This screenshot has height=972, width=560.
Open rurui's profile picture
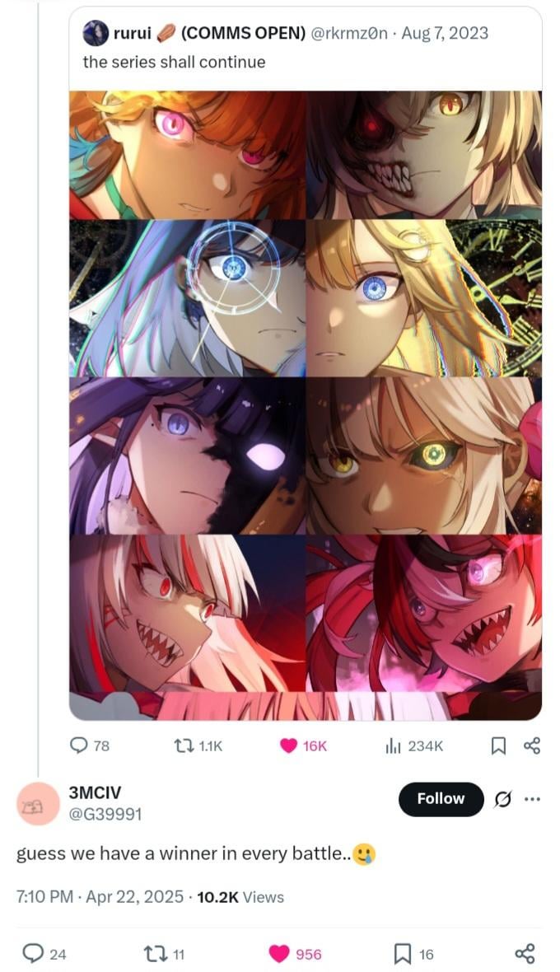[x=96, y=33]
